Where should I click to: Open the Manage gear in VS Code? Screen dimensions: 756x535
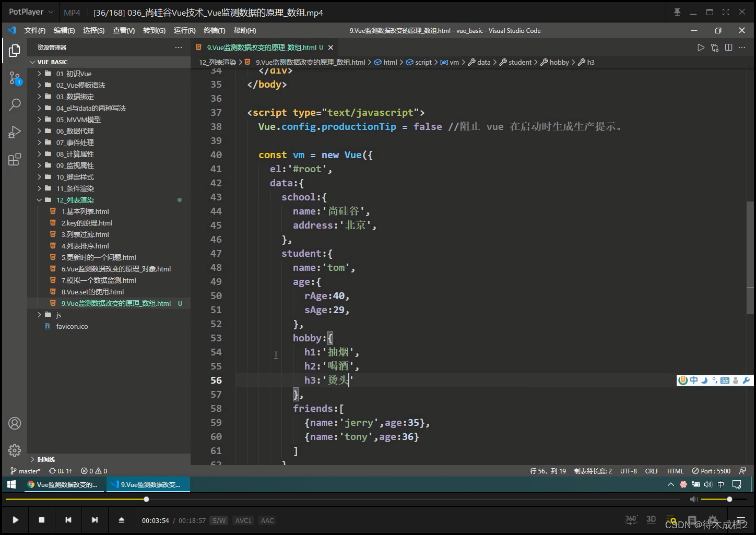click(x=15, y=450)
